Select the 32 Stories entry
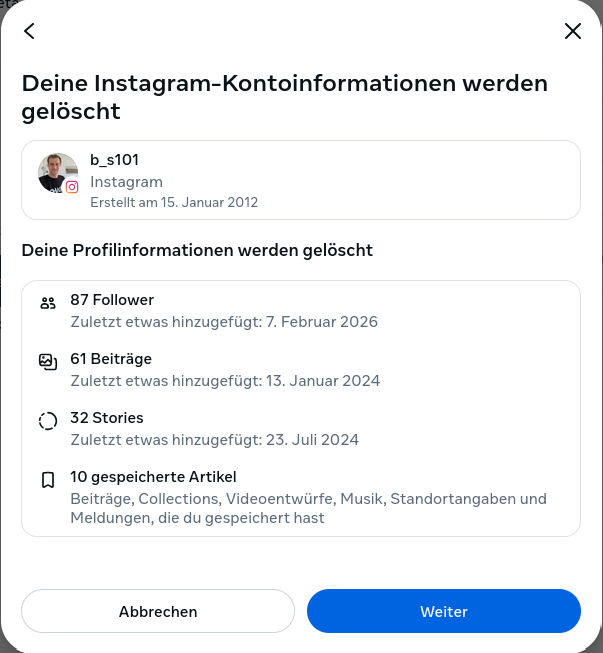 (x=107, y=418)
